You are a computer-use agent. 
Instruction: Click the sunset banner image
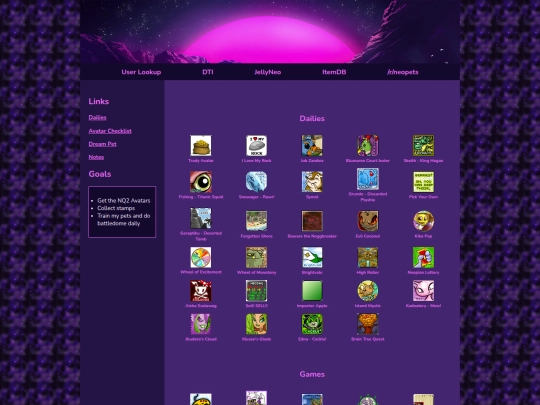(x=270, y=32)
